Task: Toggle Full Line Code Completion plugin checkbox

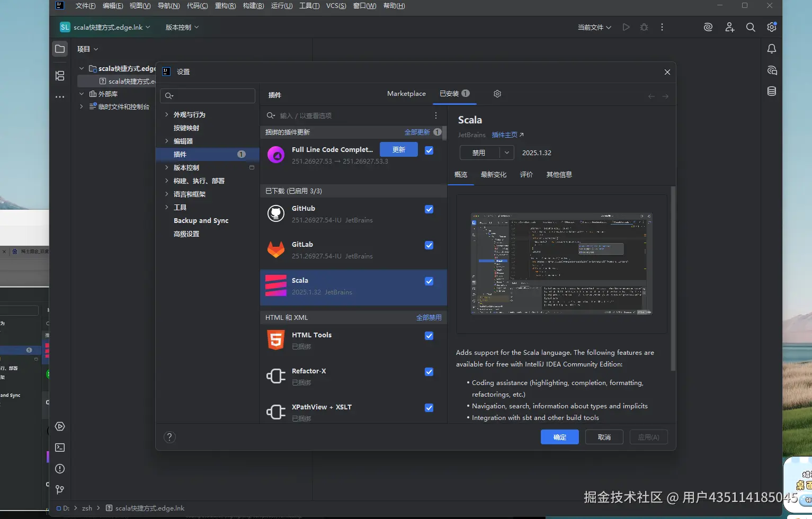Action: coord(429,150)
